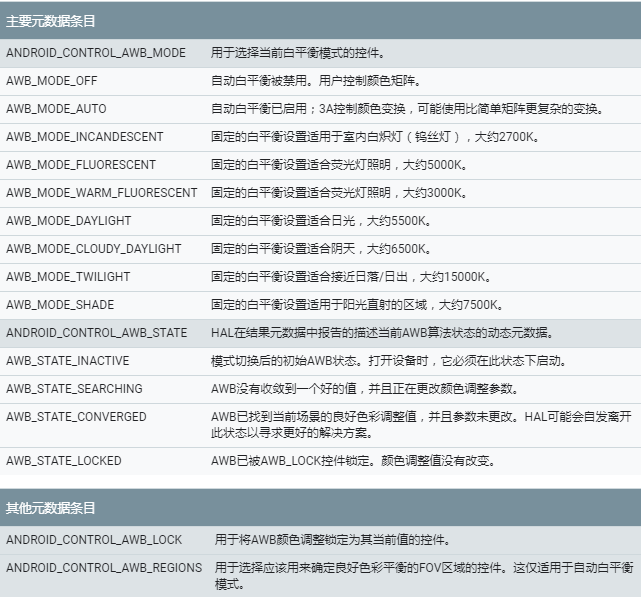Click ANDROID_CONTROL_AWB_MODE entry name

pos(96,53)
